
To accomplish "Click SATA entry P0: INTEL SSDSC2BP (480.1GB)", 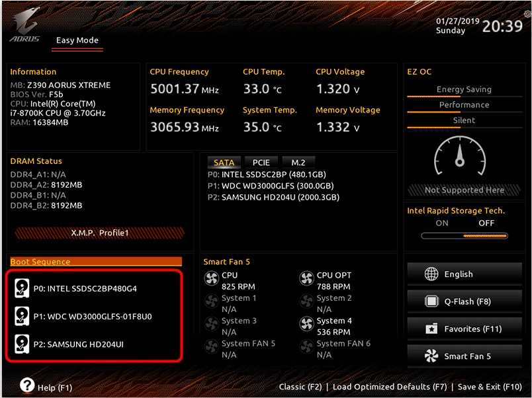I will (x=267, y=175).
